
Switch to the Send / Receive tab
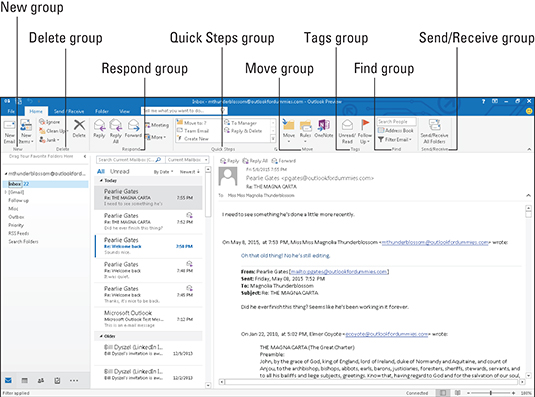click(x=69, y=111)
